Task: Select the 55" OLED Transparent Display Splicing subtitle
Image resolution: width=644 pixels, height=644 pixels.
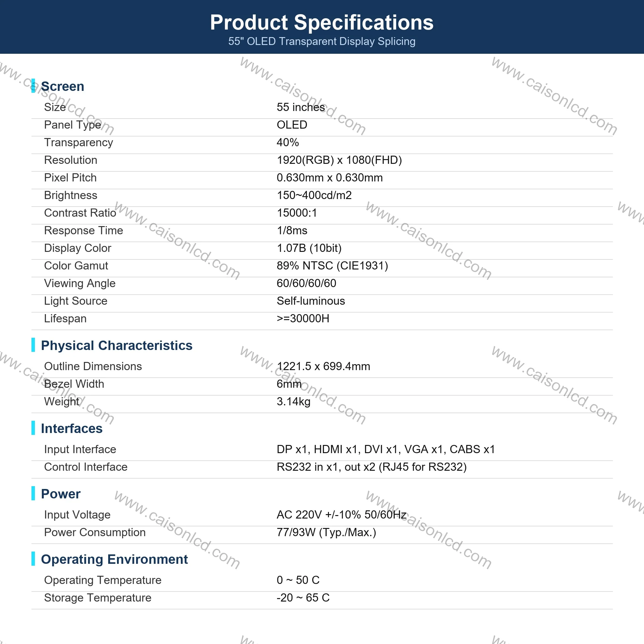Action: (322, 41)
